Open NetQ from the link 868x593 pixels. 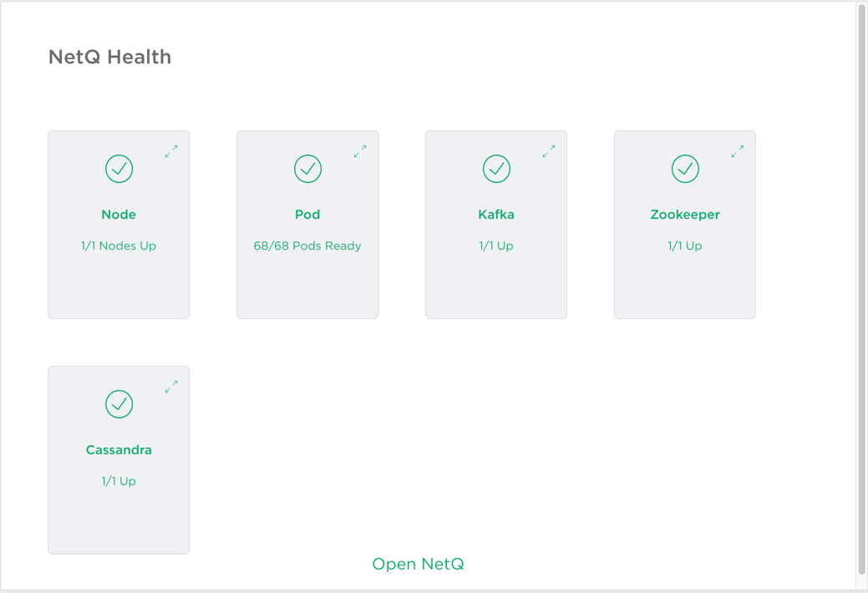(418, 564)
